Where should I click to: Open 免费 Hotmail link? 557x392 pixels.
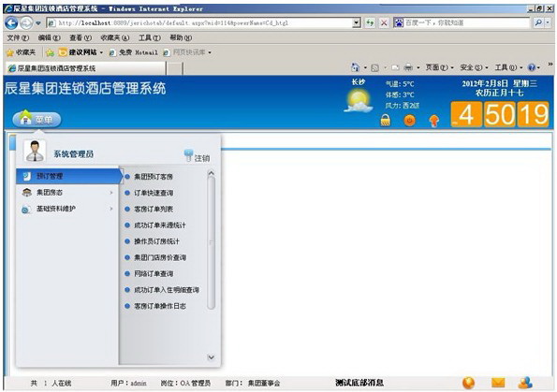pyautogui.click(x=134, y=52)
